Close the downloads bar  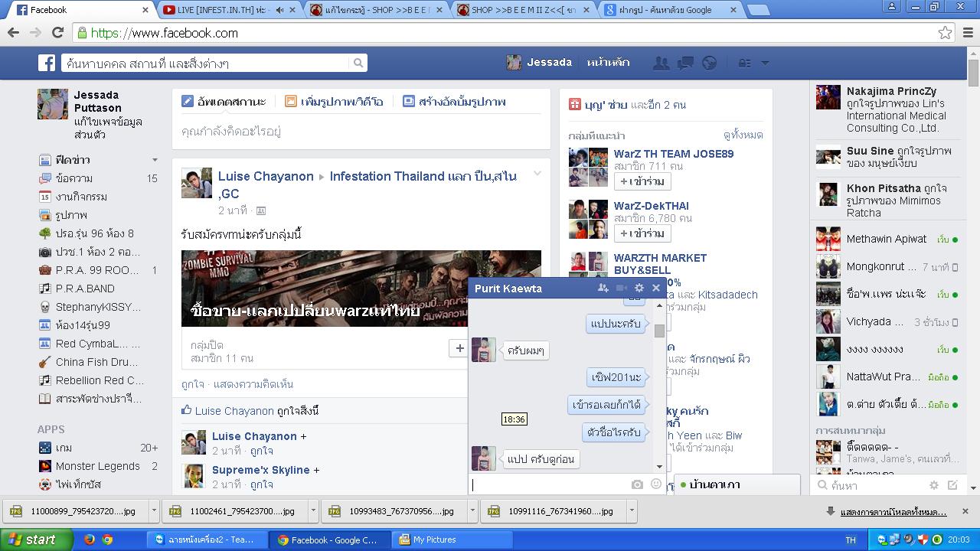[x=965, y=511]
